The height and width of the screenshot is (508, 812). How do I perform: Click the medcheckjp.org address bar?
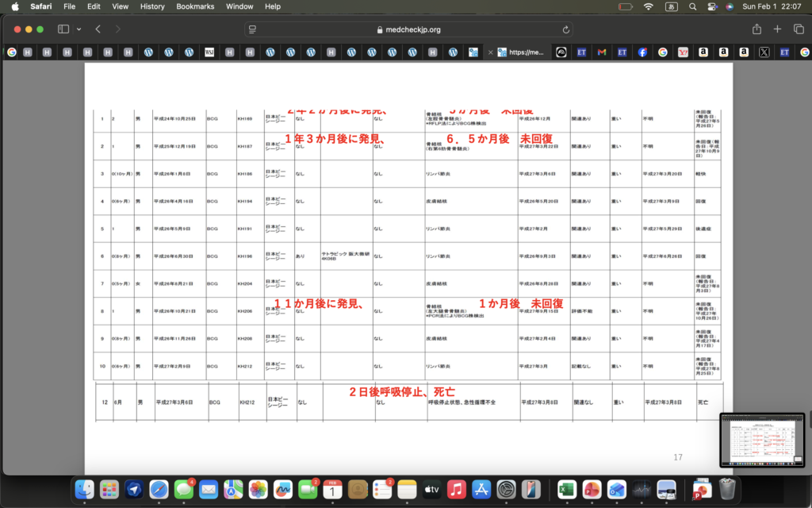tap(408, 29)
